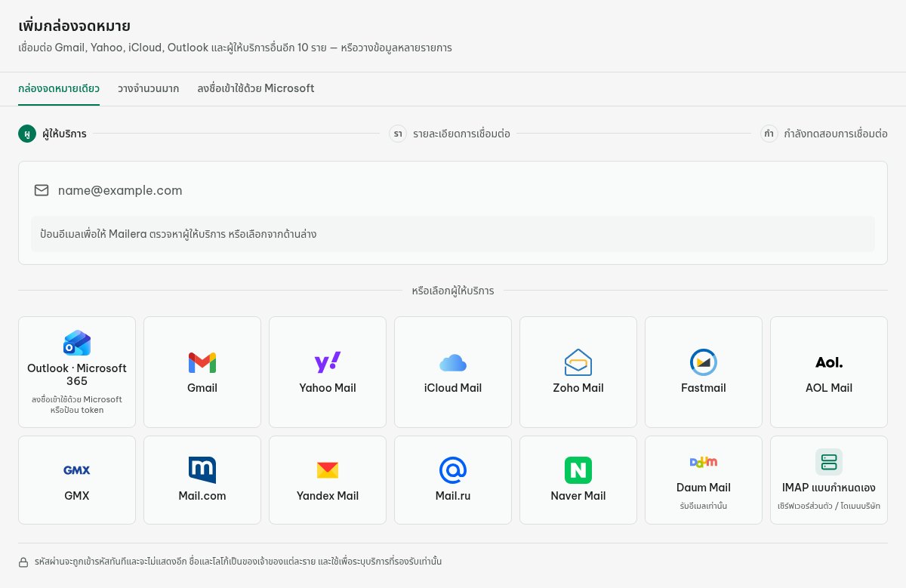
Task: Click the Mail.com logo icon
Action: (202, 470)
